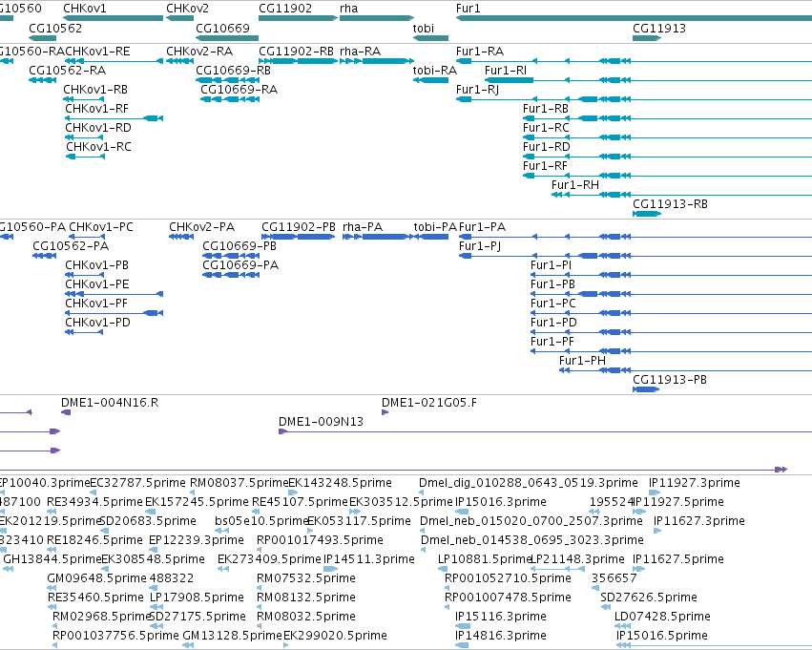Select EST GM09648.5prime
Image resolution: width=812 pixels, height=650 pixels.
click(96, 578)
